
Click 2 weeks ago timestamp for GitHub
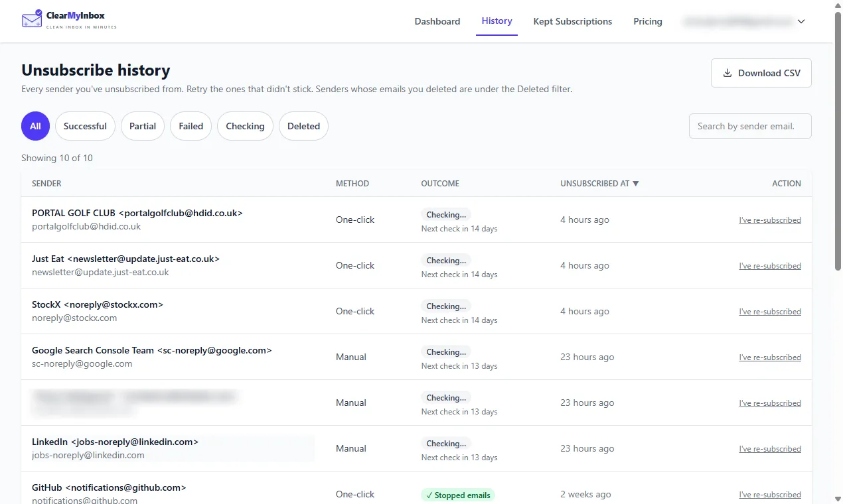(585, 495)
